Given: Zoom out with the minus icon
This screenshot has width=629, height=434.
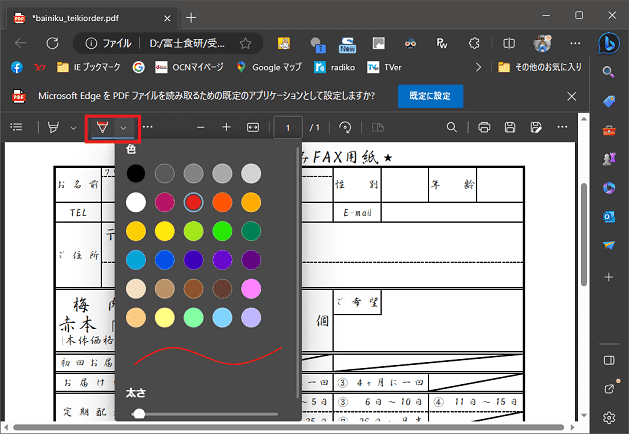Looking at the screenshot, I should coord(200,127).
